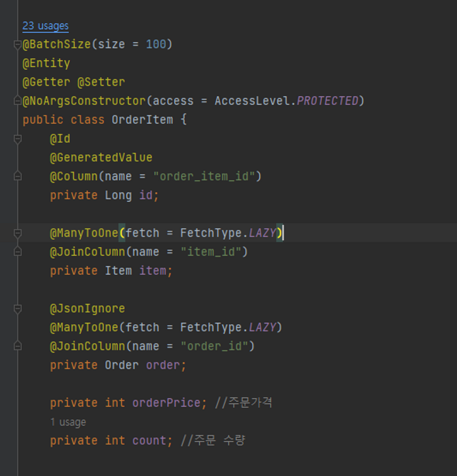Toggle fold marker beside @Id annotation

pyautogui.click(x=18, y=139)
